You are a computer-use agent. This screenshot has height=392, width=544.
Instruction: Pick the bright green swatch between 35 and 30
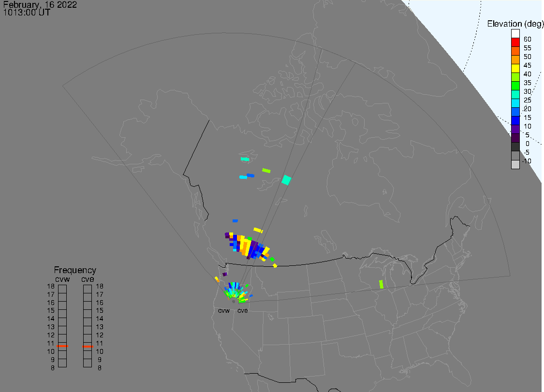coord(515,86)
